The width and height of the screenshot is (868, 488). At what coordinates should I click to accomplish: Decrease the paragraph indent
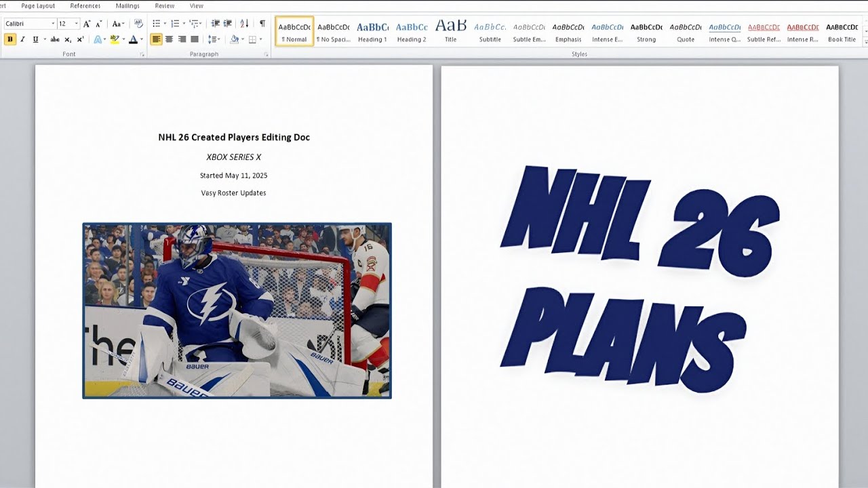click(x=216, y=24)
